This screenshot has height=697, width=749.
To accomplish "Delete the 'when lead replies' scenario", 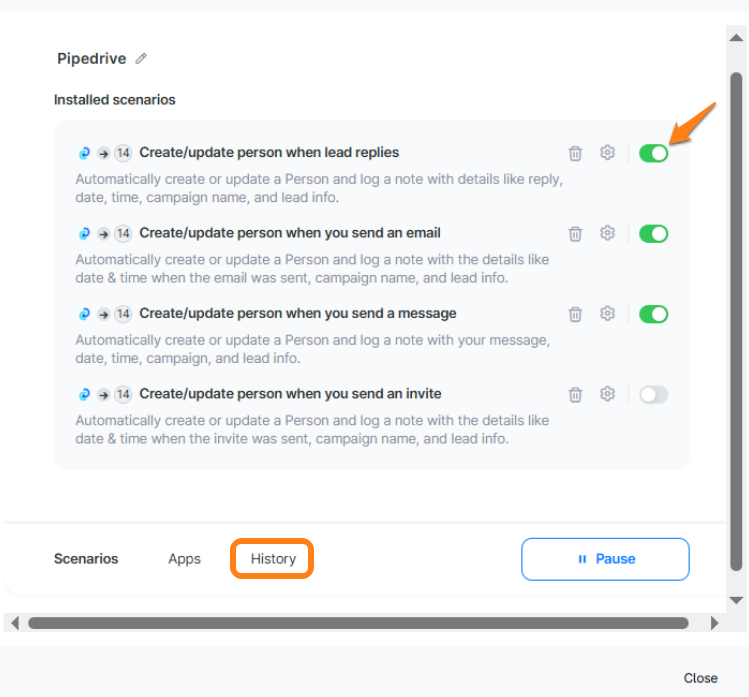I will (x=575, y=153).
